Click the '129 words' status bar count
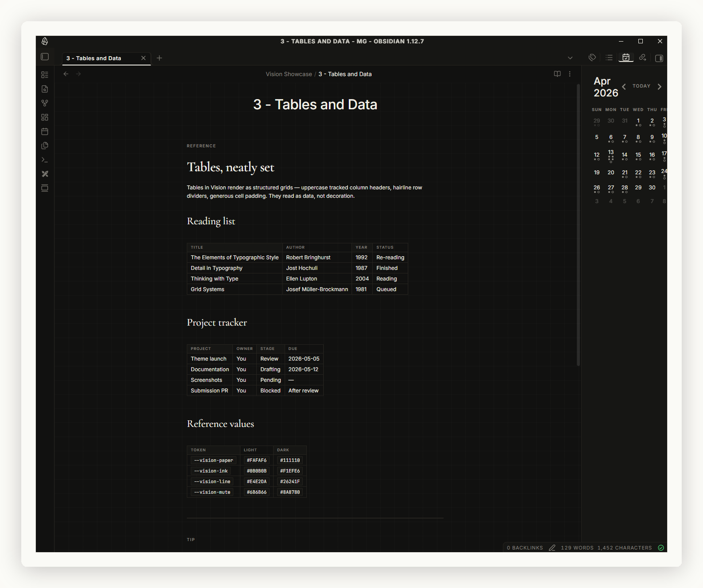Screen dimensions: 703x588 coord(577,548)
